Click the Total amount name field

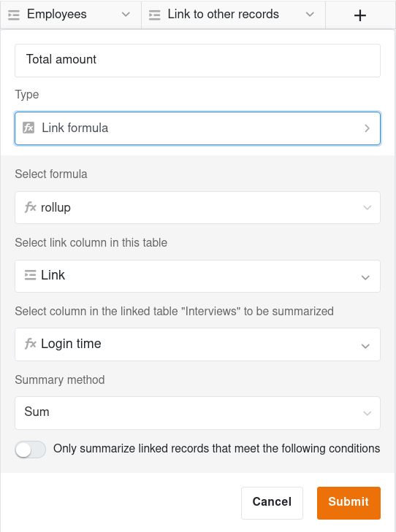point(197,61)
